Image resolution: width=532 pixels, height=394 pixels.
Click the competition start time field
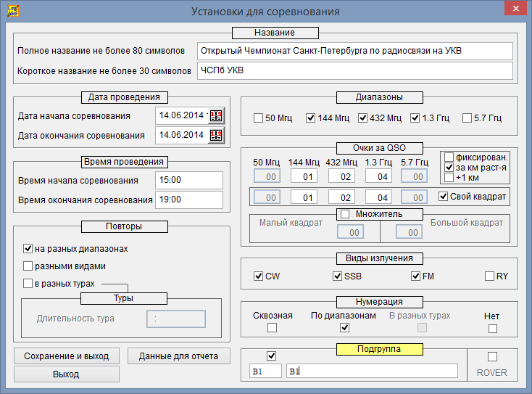click(x=188, y=181)
